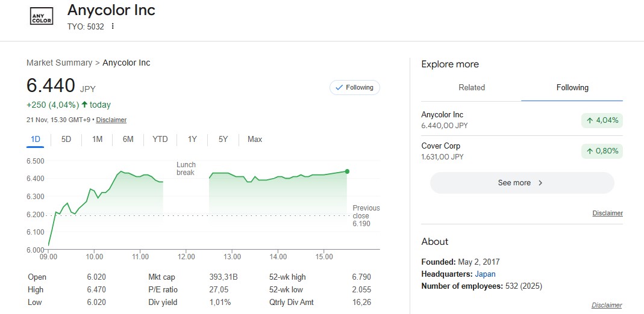Open the three-dot options menu
The image size is (644, 314).
(113, 26)
